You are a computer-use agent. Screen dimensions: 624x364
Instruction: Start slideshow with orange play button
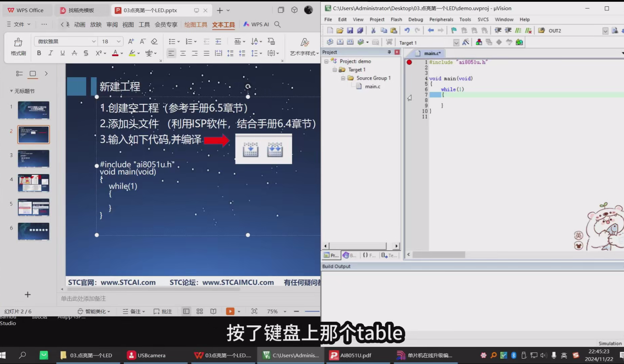[230, 311]
